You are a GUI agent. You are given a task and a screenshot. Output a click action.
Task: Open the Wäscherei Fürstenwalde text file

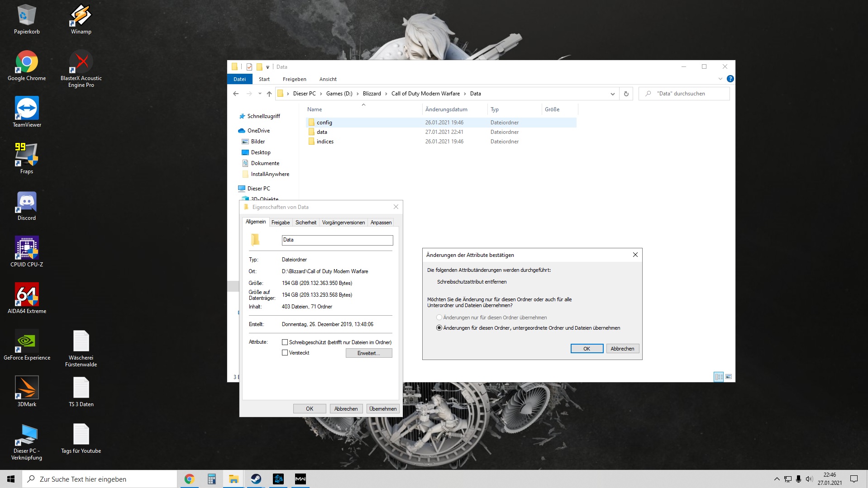81,348
